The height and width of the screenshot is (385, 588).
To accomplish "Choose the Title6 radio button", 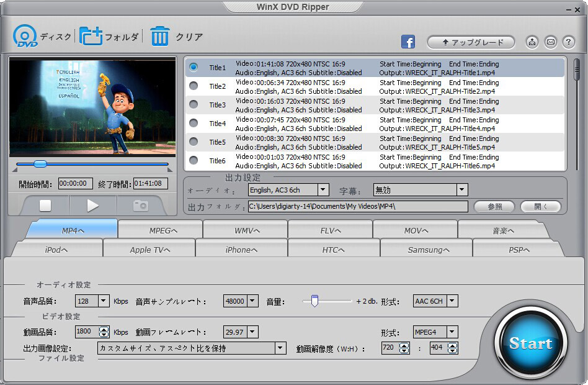I will click(x=194, y=161).
